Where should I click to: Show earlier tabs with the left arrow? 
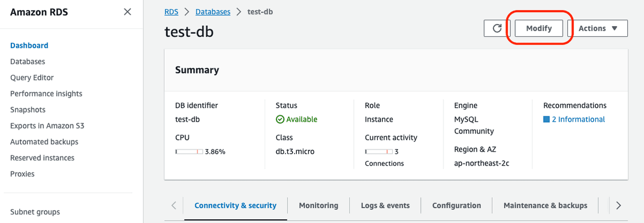(x=174, y=205)
